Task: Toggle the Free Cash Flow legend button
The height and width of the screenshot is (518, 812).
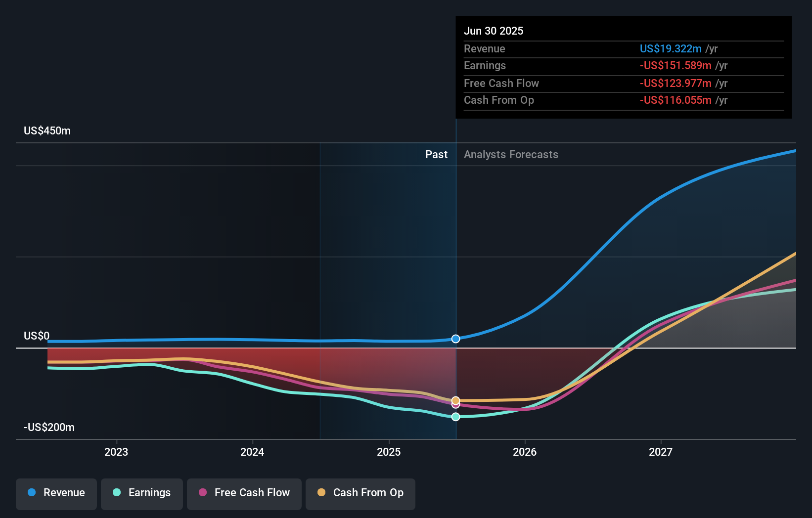Action: point(244,494)
